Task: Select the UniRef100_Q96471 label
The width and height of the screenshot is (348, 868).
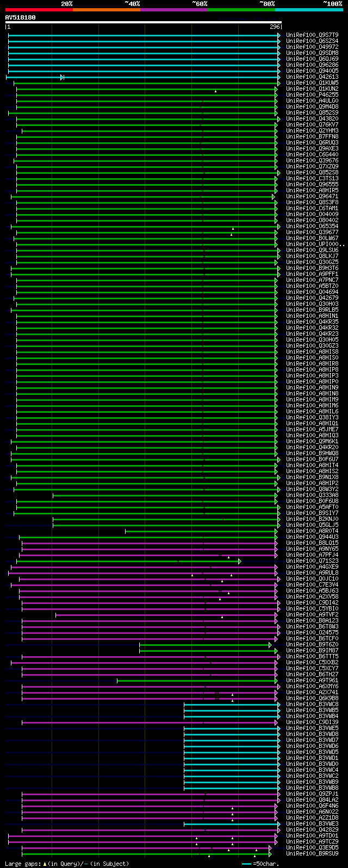Action: [312, 197]
